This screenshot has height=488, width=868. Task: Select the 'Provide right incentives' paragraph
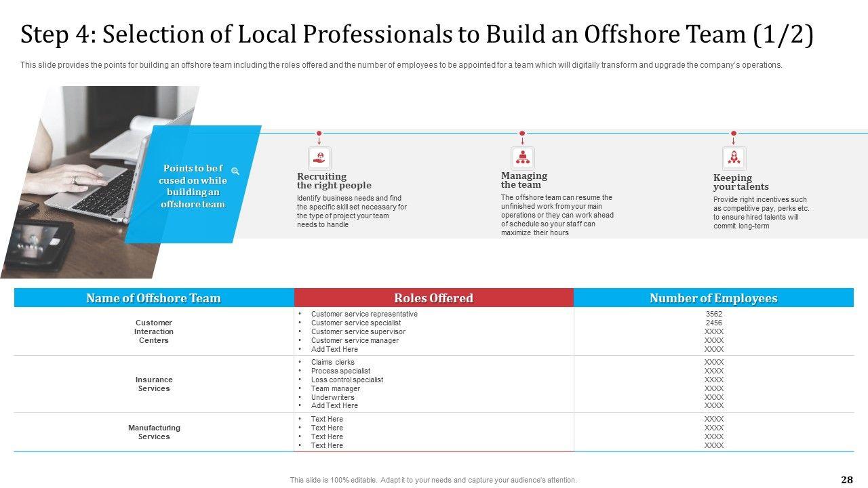point(762,213)
